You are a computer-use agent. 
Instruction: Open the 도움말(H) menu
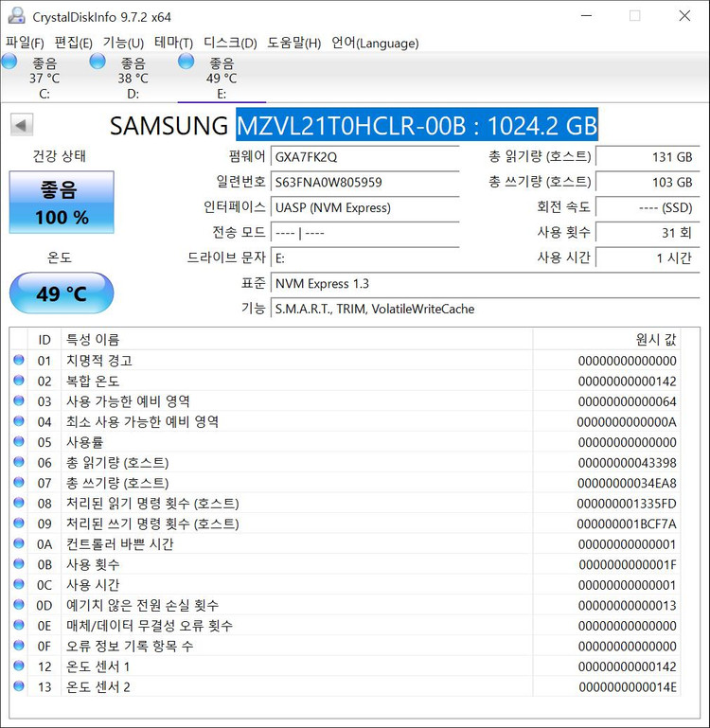(293, 43)
